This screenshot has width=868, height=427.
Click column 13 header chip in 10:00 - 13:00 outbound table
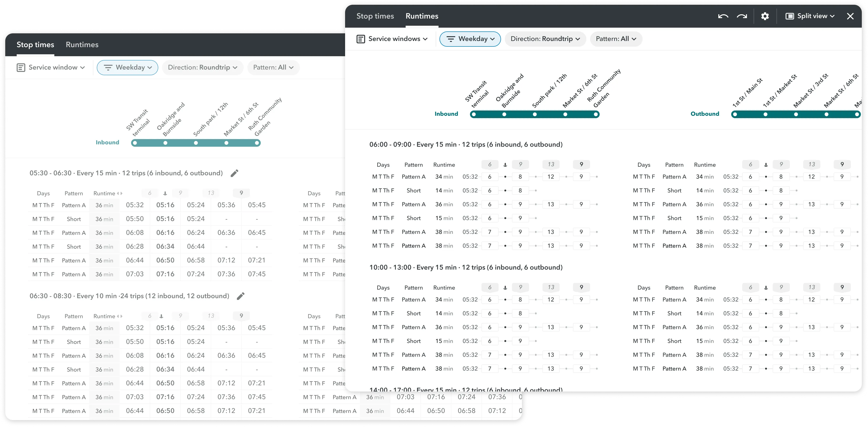811,287
